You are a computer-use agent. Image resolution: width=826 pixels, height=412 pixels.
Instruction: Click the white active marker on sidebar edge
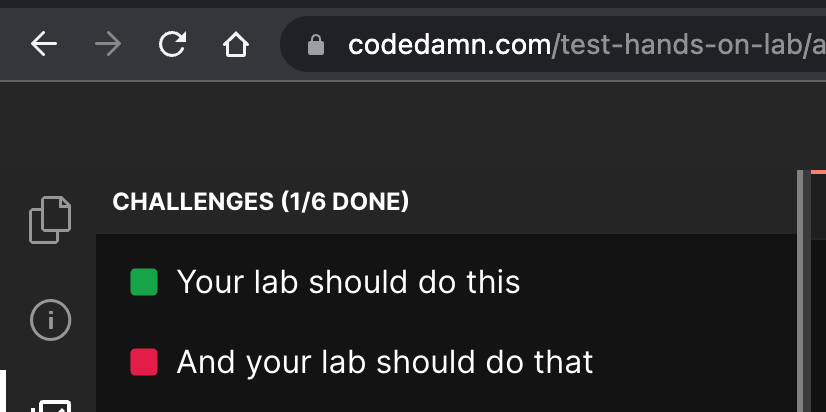tap(2, 392)
